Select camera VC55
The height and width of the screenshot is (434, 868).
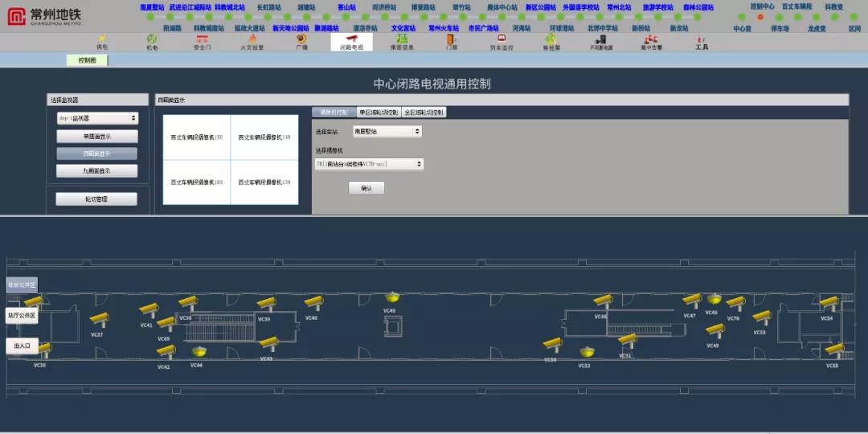(835, 350)
